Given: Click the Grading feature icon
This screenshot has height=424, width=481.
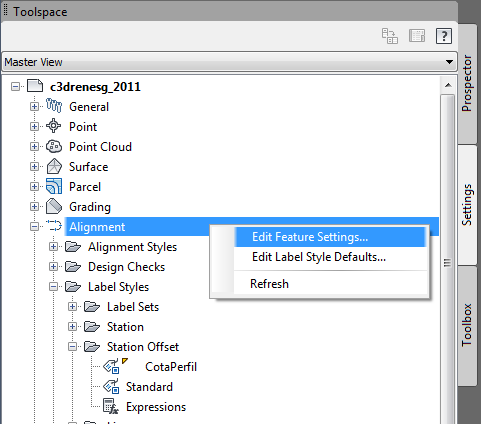Looking at the screenshot, I should click(54, 206).
